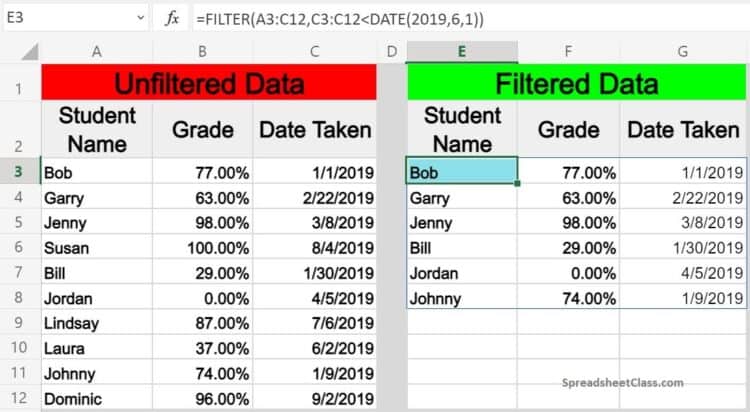Click into the FILTER formula bar text
The width and height of the screenshot is (750, 412).
click(340, 19)
